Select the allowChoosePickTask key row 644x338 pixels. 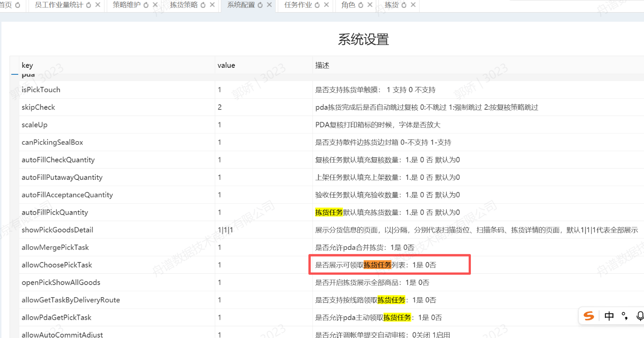[x=57, y=265]
